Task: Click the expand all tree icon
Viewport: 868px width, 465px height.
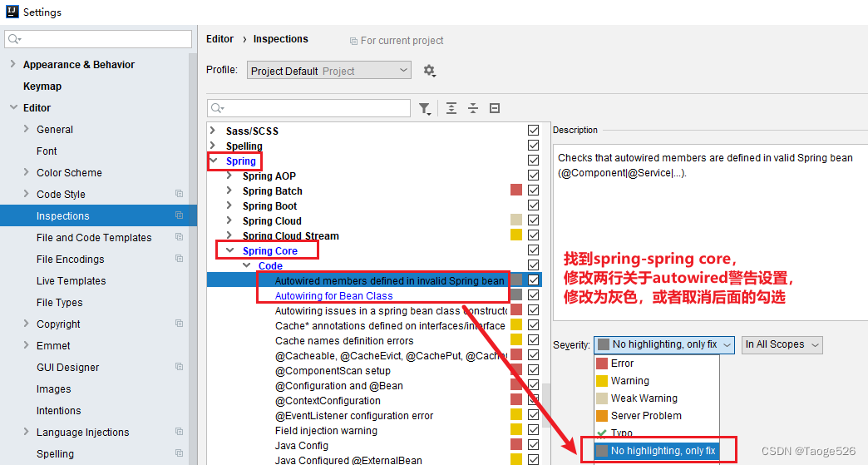Action: 451,108
